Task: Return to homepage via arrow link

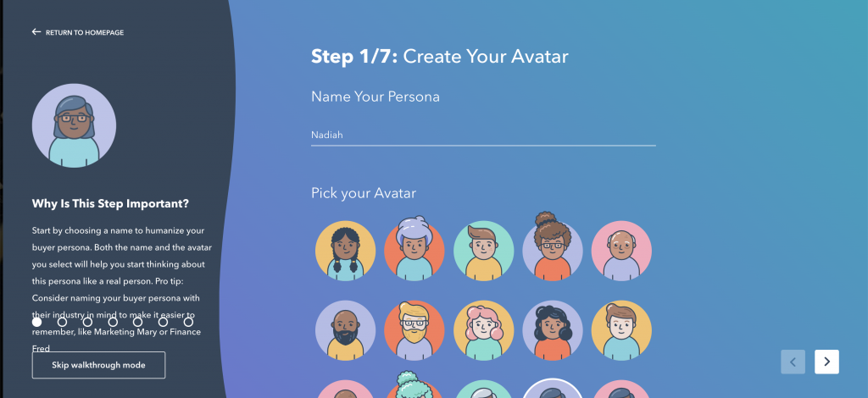Action: (78, 32)
